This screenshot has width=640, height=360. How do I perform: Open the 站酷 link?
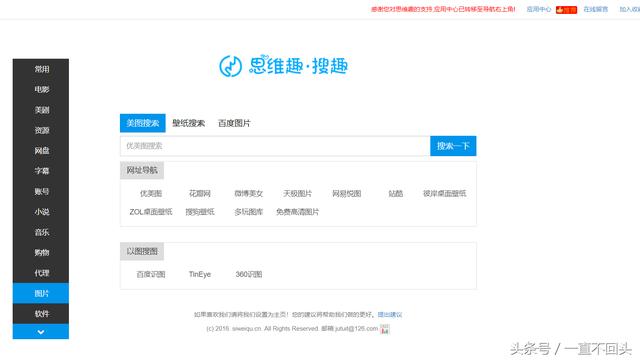tap(396, 193)
